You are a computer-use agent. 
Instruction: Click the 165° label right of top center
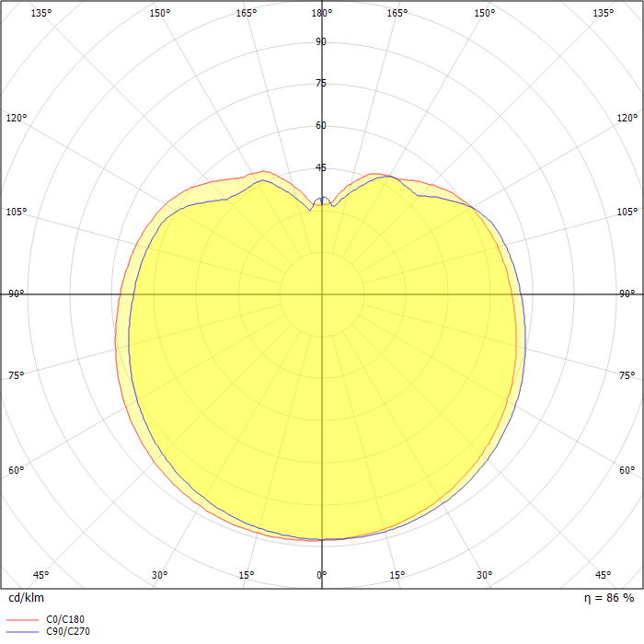[x=397, y=13]
